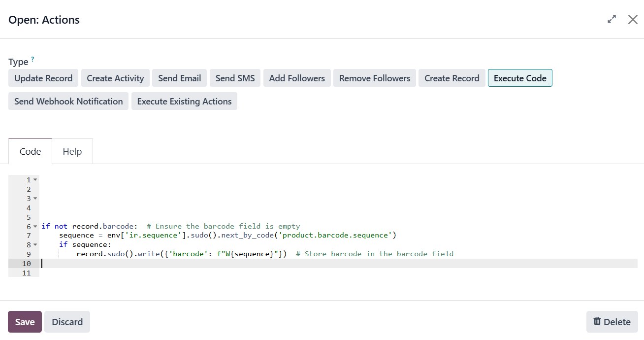Expand the dialog to full screen

click(612, 19)
